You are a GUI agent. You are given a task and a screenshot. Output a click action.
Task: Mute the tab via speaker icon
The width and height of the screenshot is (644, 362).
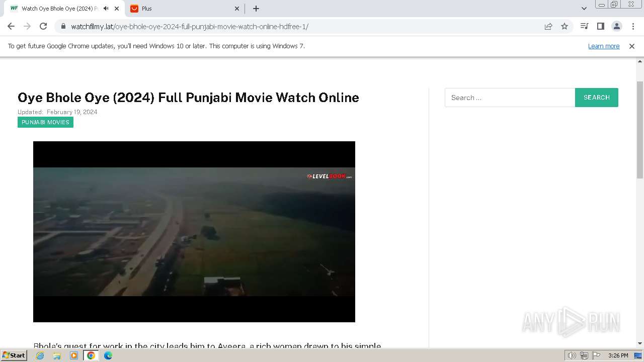coord(106,9)
